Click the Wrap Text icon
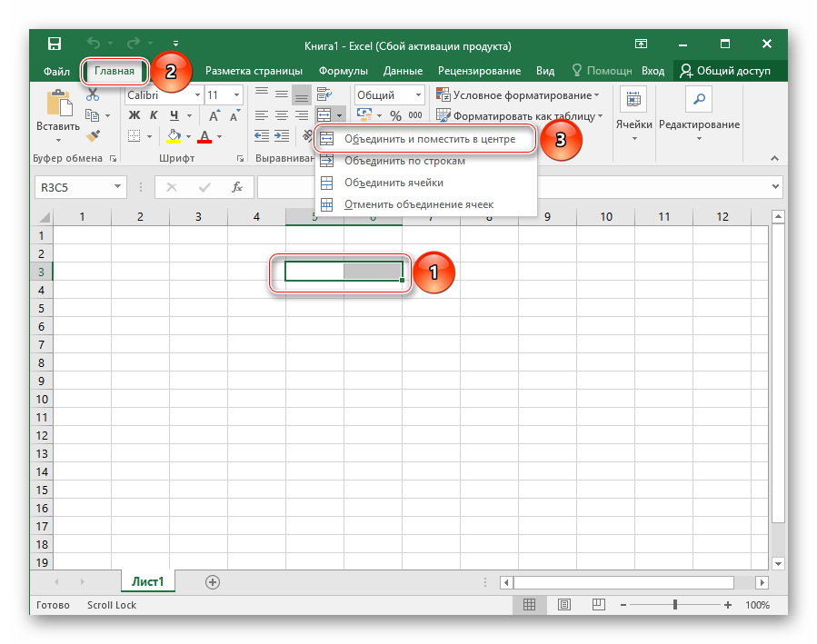817x644 pixels. [324, 94]
